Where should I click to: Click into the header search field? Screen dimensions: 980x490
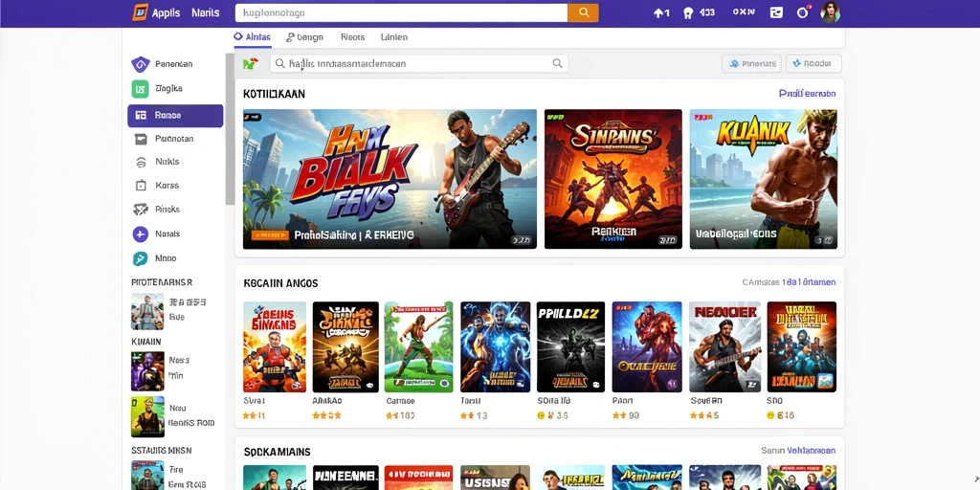coord(401,12)
